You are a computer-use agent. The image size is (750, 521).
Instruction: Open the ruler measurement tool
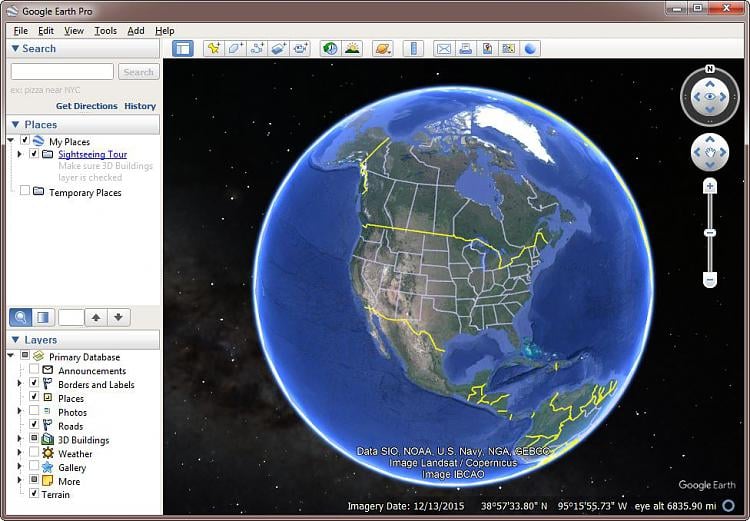414,48
